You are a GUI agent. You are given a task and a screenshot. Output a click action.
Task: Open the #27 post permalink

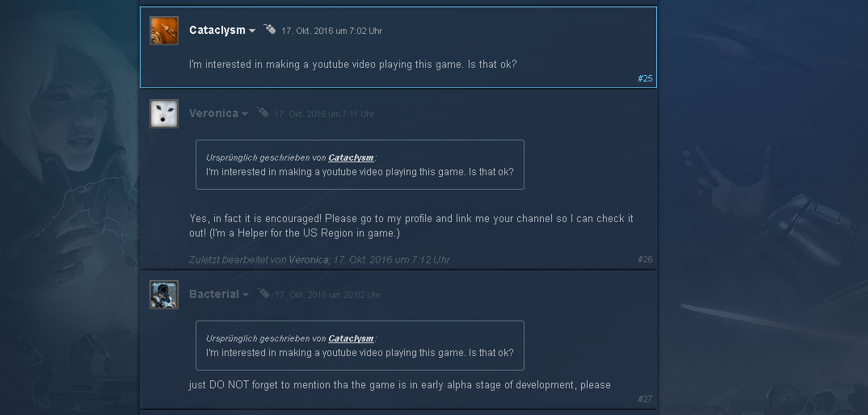point(645,399)
